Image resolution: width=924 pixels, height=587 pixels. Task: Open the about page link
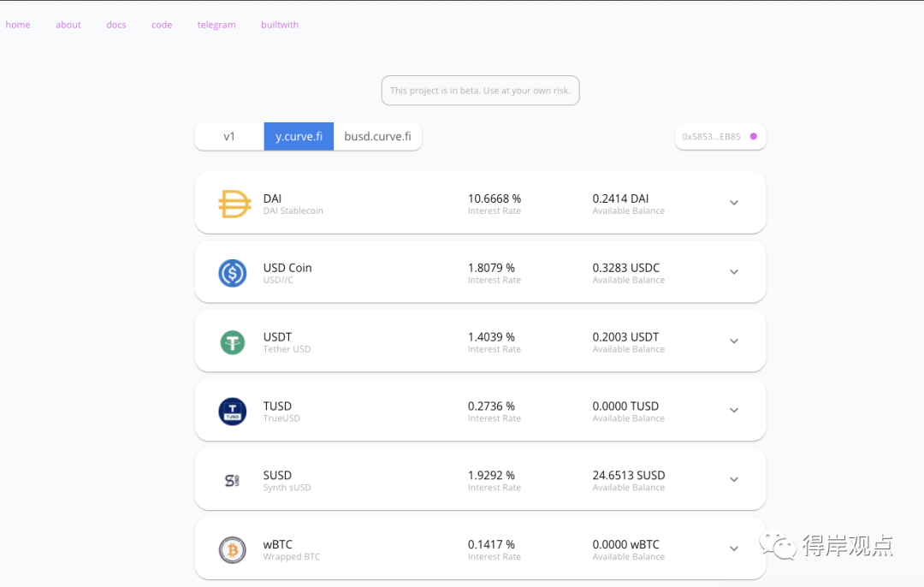pos(68,25)
